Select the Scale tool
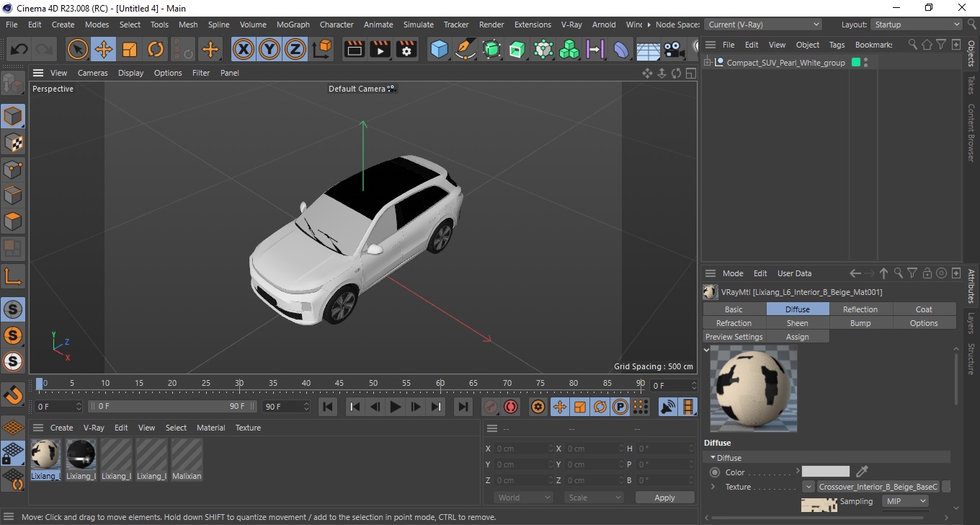The height and width of the screenshot is (525, 980). tap(130, 50)
